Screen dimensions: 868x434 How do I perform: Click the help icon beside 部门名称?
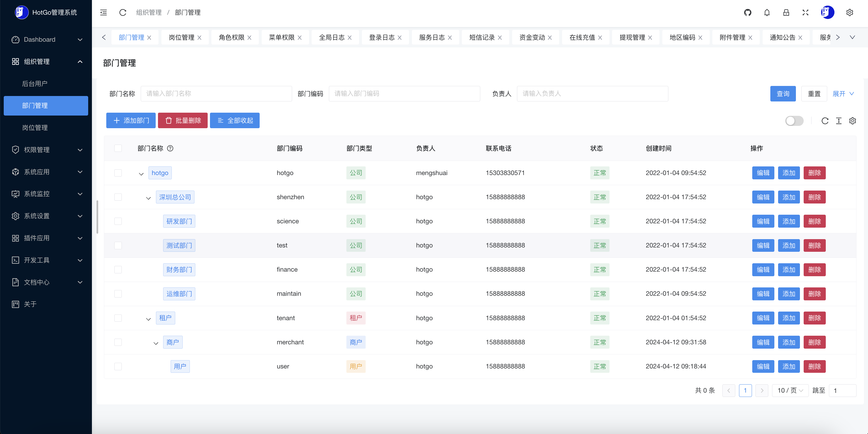click(170, 148)
